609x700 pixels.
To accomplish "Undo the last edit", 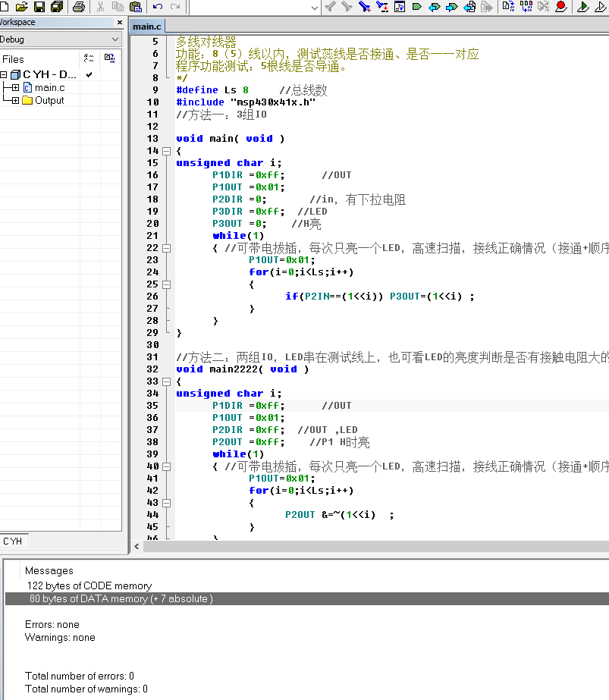I will (x=158, y=6).
